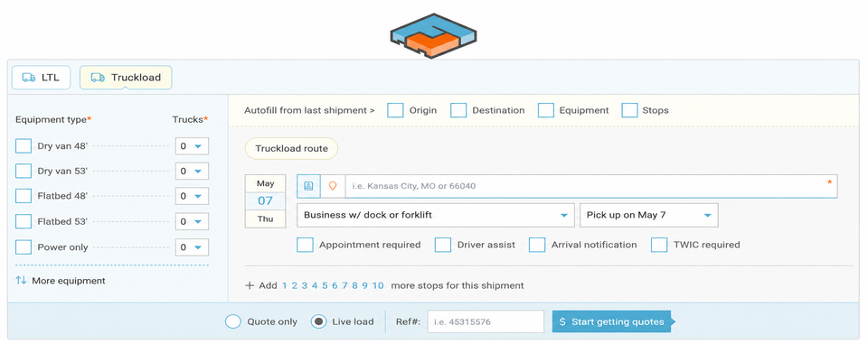Add 6 more stops link
This screenshot has width=868, height=344.
[x=335, y=286]
